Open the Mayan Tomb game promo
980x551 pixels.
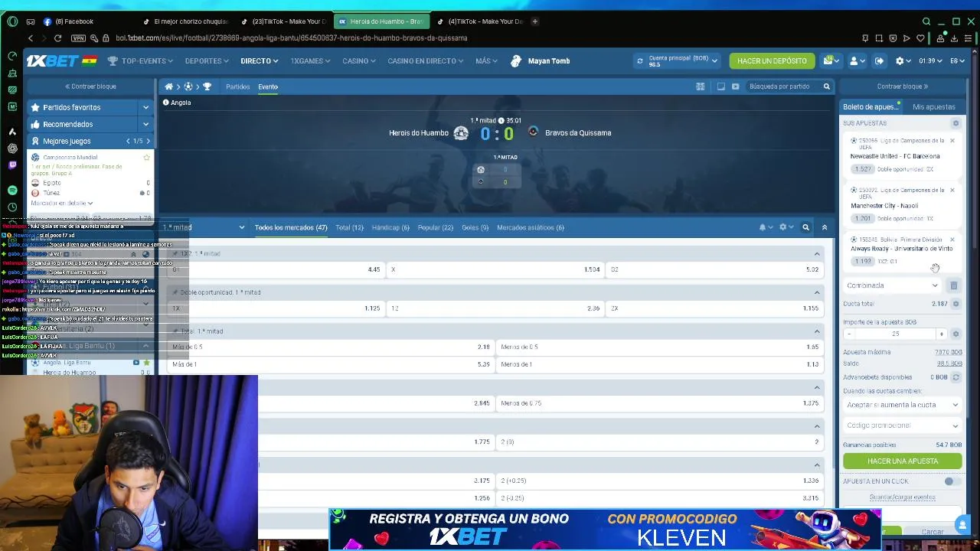(541, 60)
